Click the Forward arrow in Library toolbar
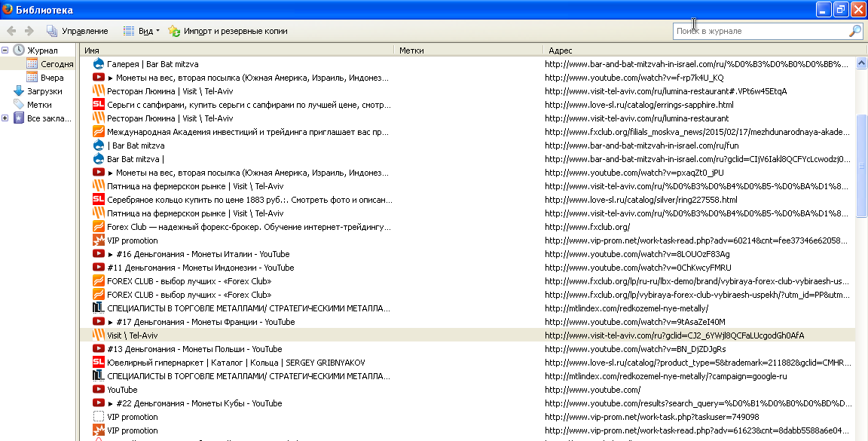The width and height of the screenshot is (868, 441). tap(29, 31)
